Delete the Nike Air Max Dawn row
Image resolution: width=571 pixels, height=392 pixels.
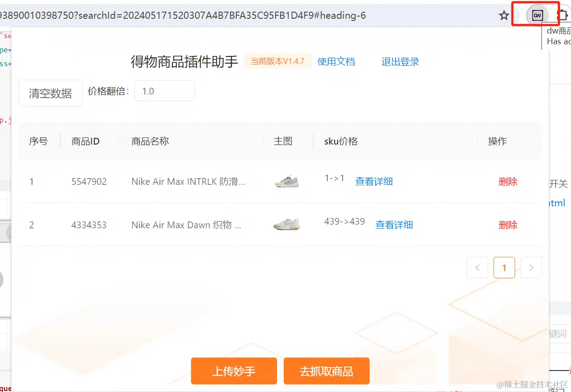pyautogui.click(x=508, y=225)
